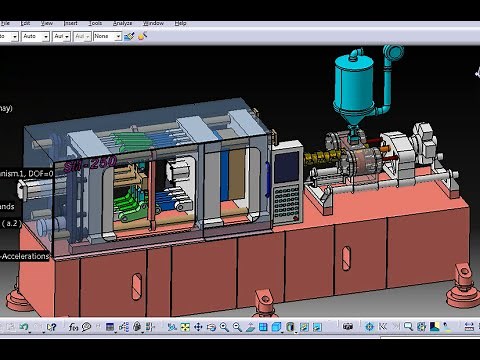Image resolution: width=480 pixels, height=360 pixels.
Task: Open the Edit menu
Action: [25, 23]
